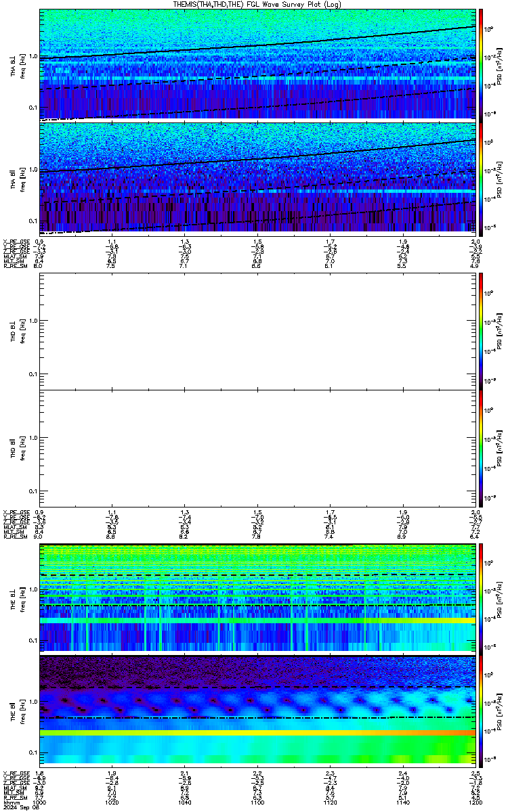Click the '1140' time tick label
This screenshot has height=812, width=508.
[x=402, y=801]
